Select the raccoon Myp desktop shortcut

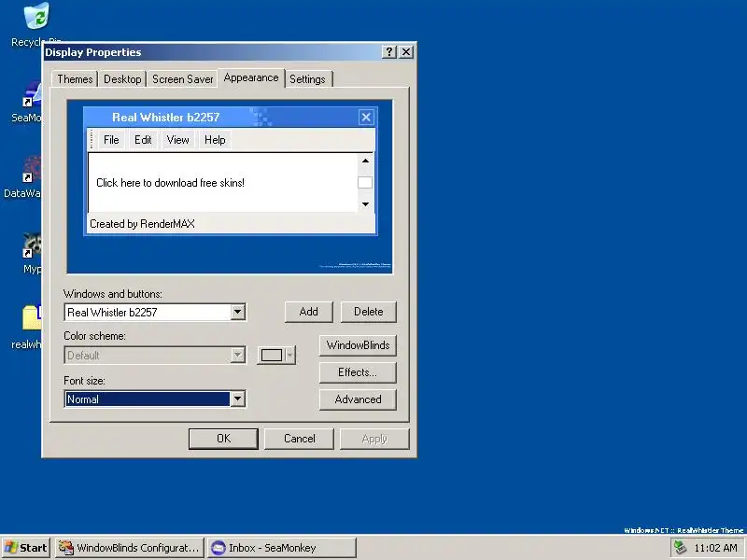pos(32,245)
